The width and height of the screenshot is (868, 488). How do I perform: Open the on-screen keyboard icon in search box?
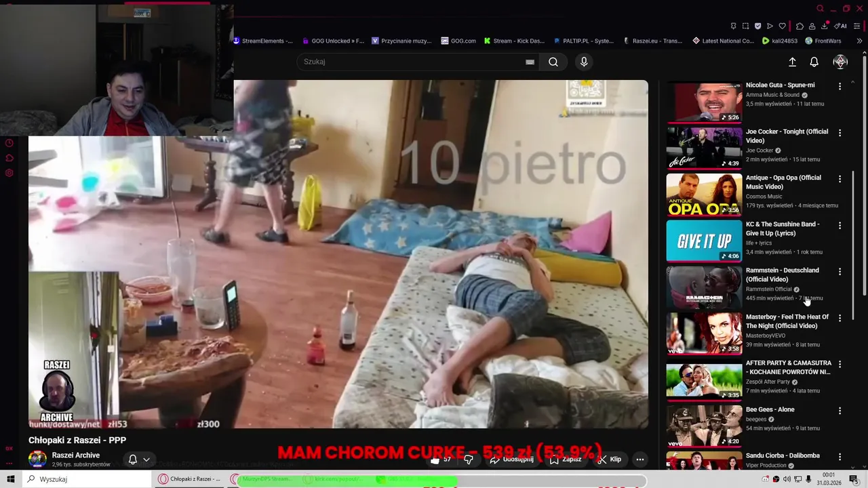(x=530, y=62)
